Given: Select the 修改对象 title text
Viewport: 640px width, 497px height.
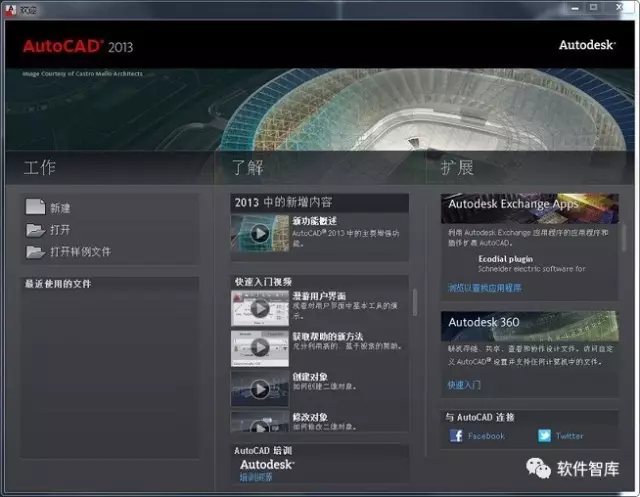Looking at the screenshot, I should click(310, 417).
